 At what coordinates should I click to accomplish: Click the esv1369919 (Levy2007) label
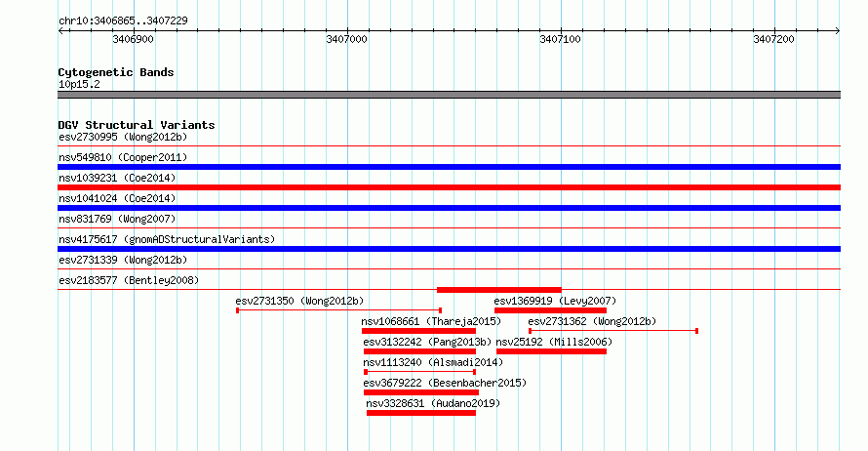555,301
